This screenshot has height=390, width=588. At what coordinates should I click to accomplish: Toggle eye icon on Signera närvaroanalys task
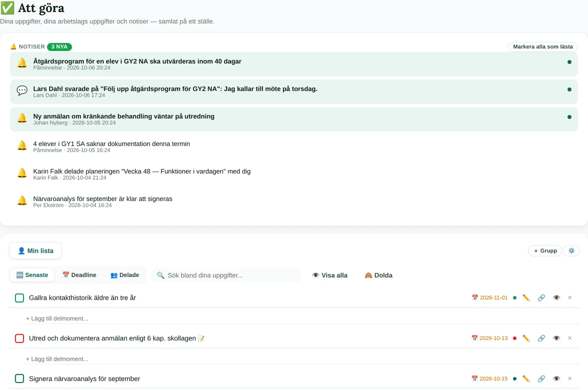click(556, 379)
